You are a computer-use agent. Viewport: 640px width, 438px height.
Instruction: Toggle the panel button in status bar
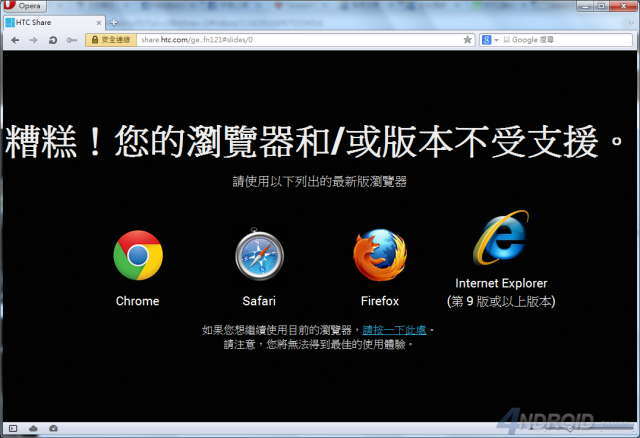13,428
